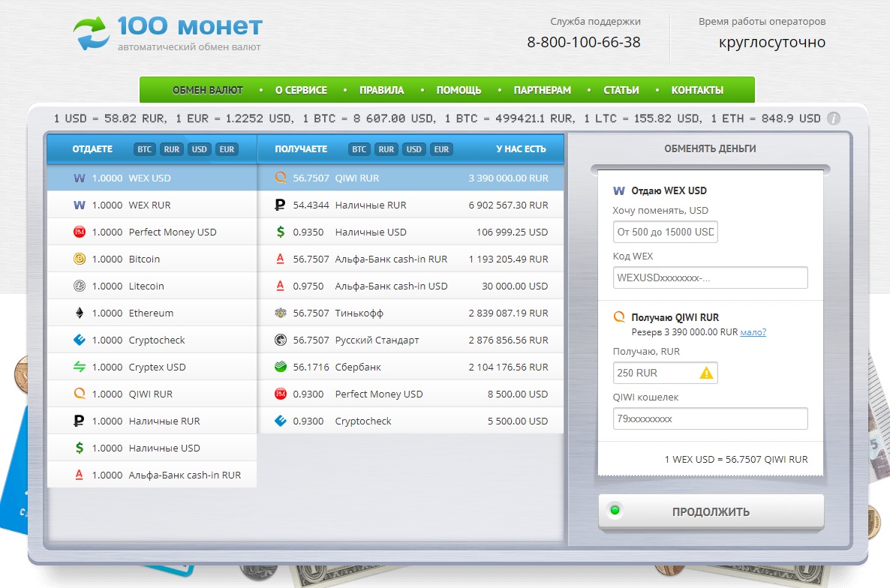Select the Litecoin coin icon row

(80, 286)
